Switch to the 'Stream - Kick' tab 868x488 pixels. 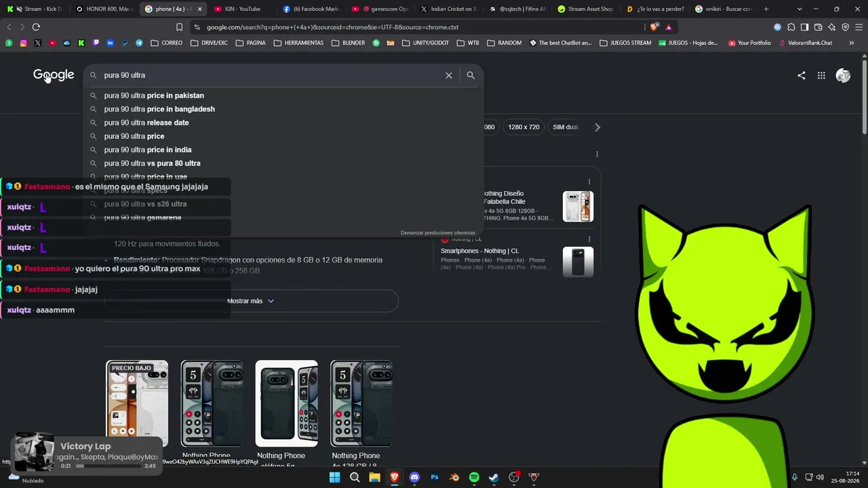pyautogui.click(x=35, y=9)
